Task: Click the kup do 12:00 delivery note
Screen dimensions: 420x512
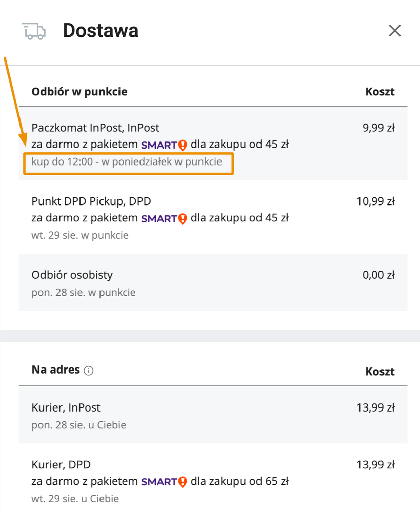Action: (127, 161)
